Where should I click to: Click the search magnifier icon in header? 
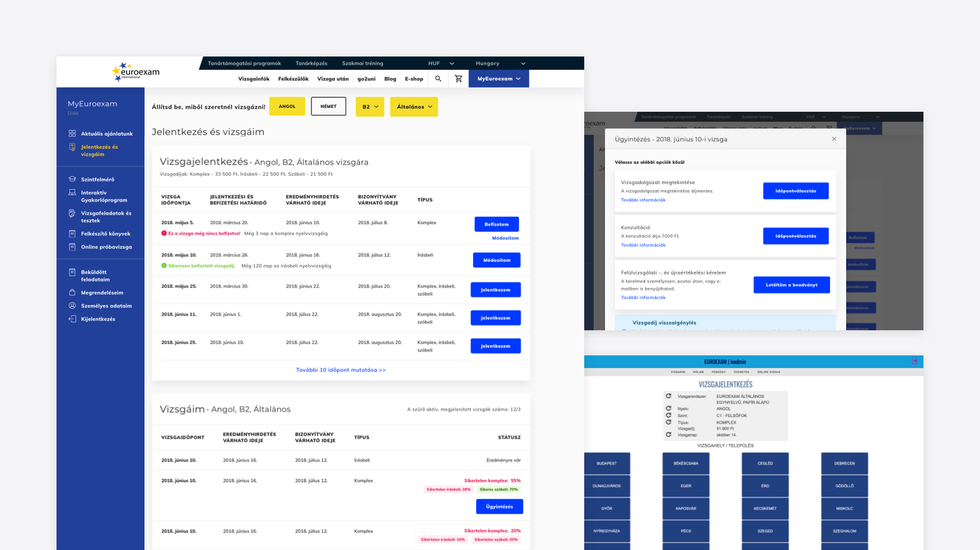tap(438, 78)
